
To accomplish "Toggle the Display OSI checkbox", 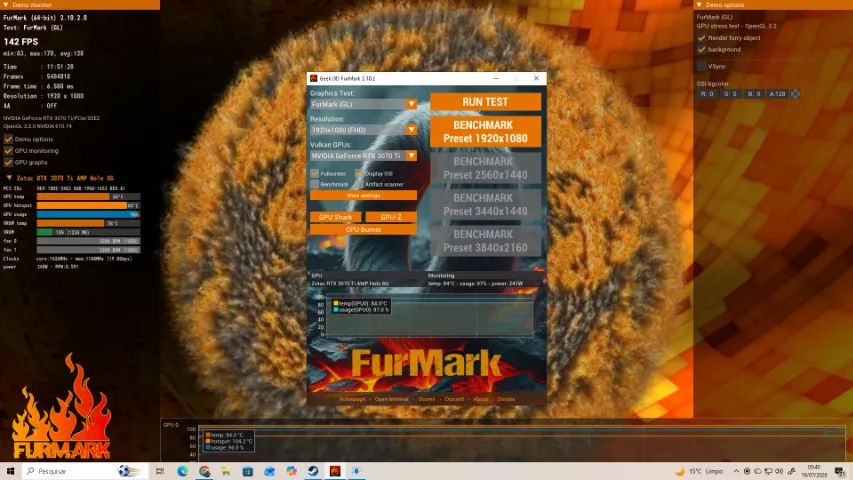I will click(359, 174).
